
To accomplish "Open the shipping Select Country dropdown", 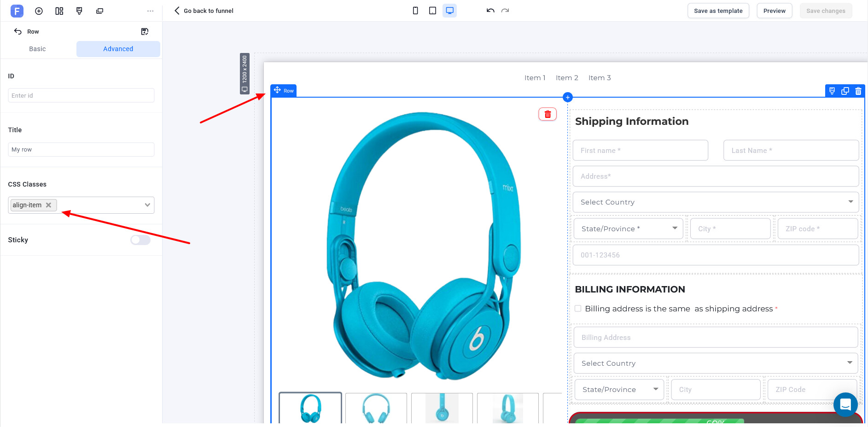I will pos(716,202).
